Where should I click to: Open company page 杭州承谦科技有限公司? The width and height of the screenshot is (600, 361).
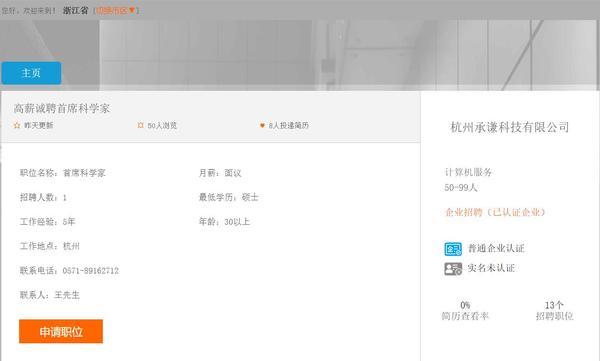(x=509, y=127)
